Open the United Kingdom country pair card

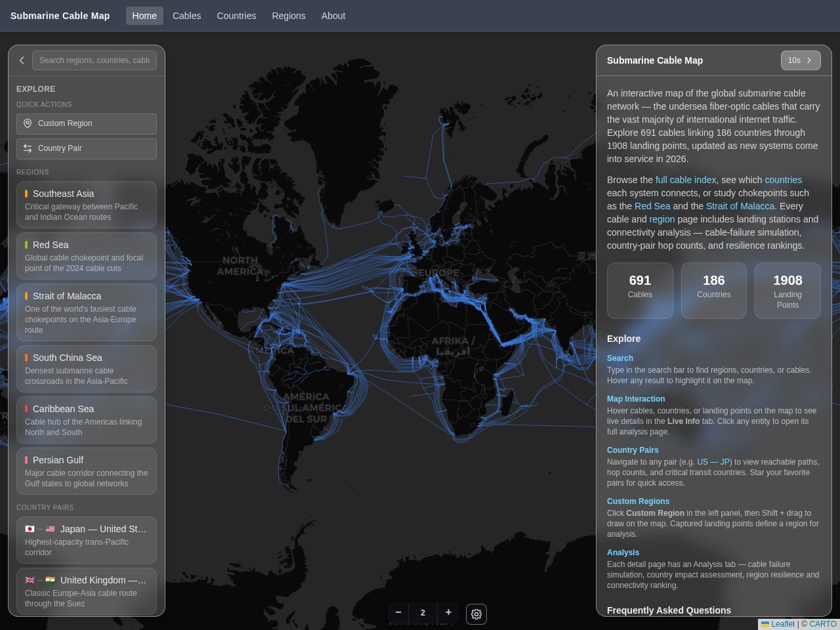point(87,591)
